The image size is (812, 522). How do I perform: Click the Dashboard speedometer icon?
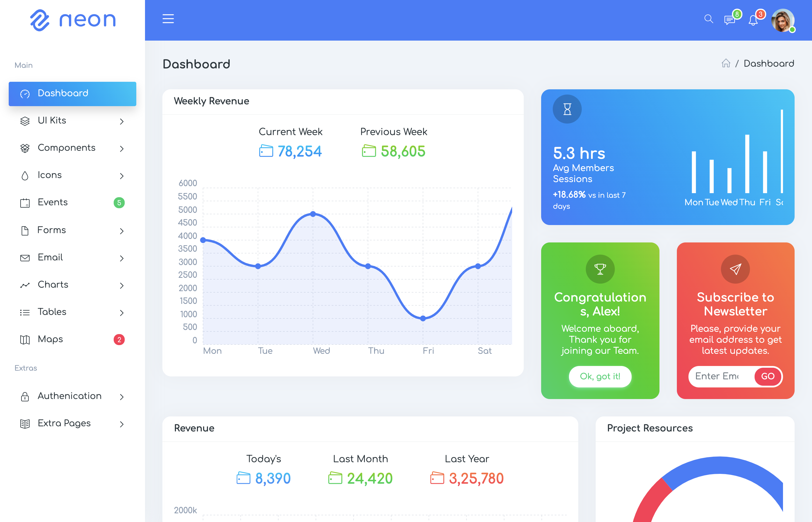click(25, 94)
